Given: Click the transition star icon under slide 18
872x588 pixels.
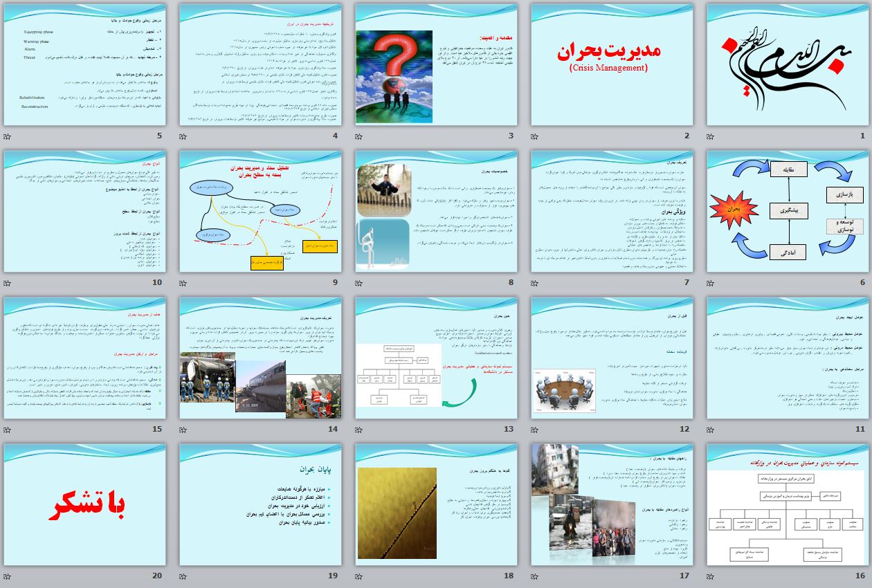Looking at the screenshot, I should click(358, 576).
